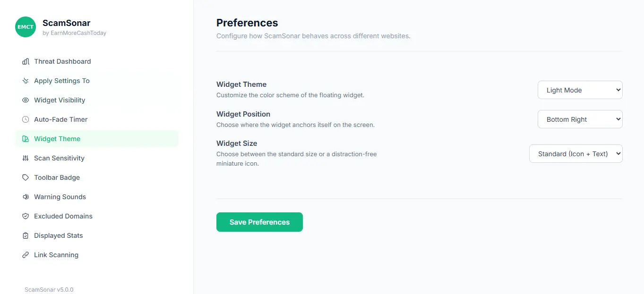Select the Widget Theme sidebar item
Screen dimensions: 644x294
57,139
